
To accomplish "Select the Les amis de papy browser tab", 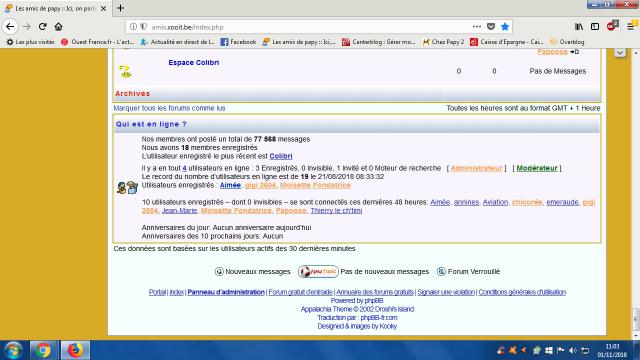I will 55,8.
